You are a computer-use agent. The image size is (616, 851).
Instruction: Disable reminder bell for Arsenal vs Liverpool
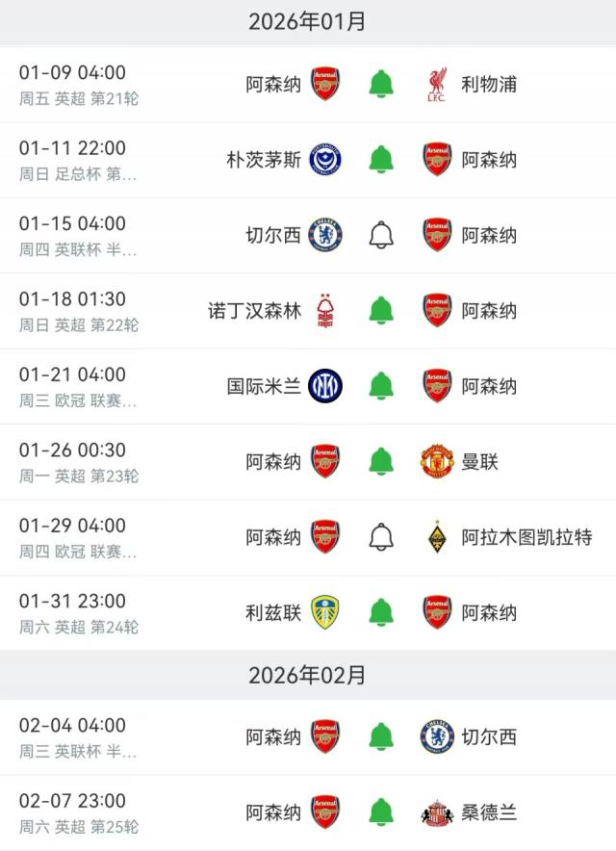click(381, 85)
